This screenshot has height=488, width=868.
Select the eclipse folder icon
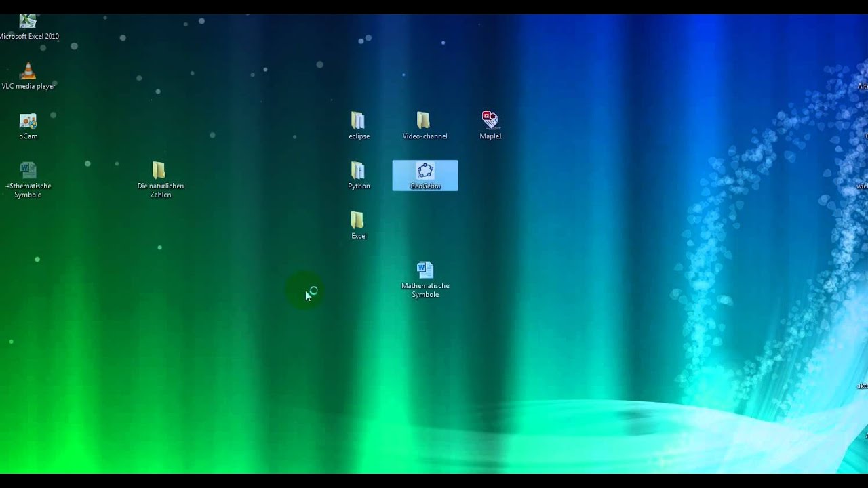tap(359, 126)
